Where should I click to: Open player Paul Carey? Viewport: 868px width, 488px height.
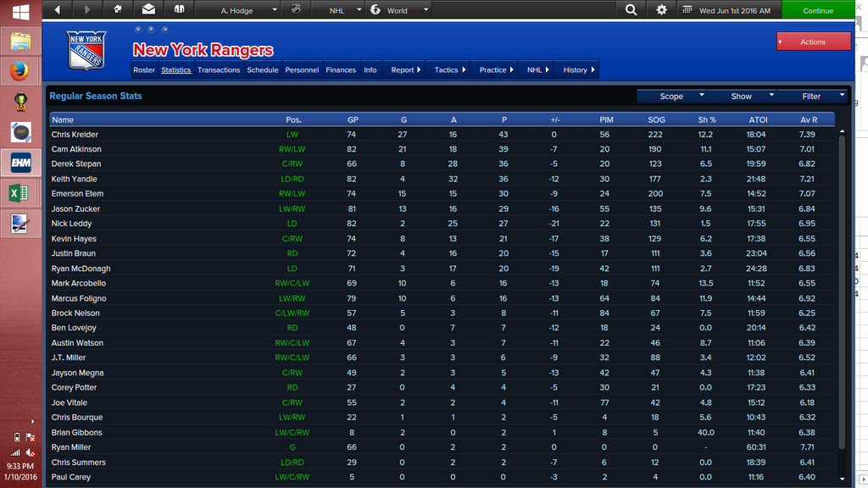(x=71, y=477)
